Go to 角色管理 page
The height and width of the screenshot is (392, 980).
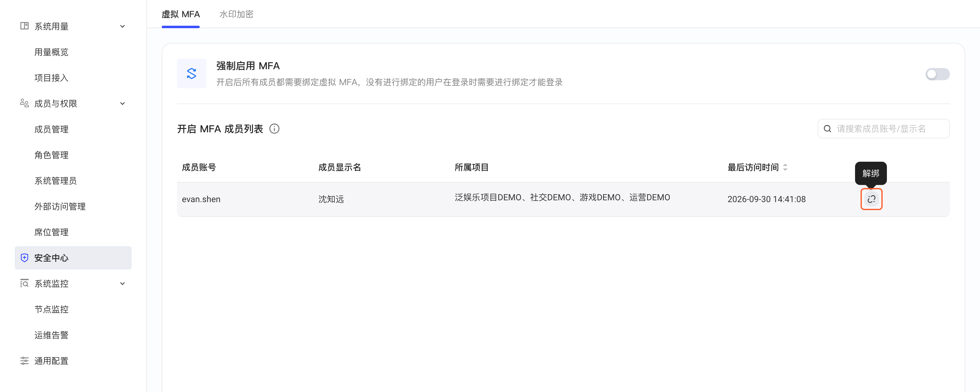point(51,155)
